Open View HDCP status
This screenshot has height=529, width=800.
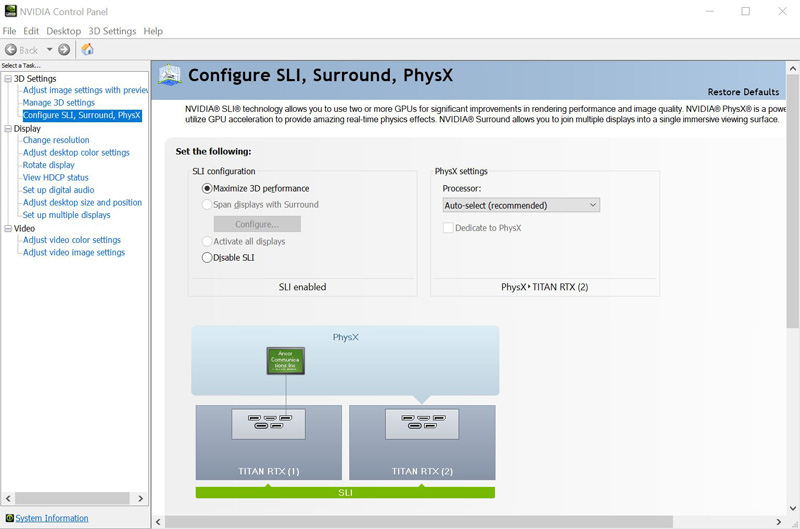pos(56,178)
